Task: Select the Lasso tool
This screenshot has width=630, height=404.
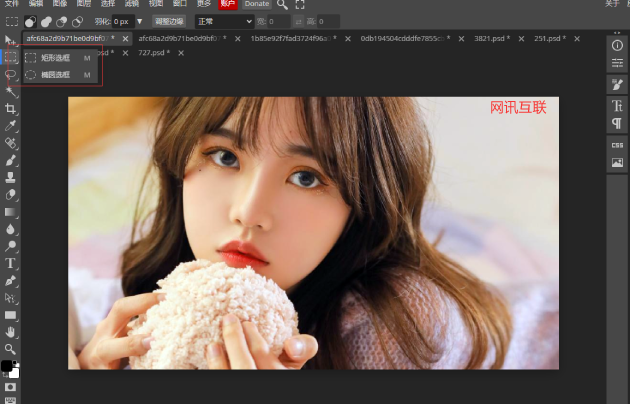Action: pos(11,74)
